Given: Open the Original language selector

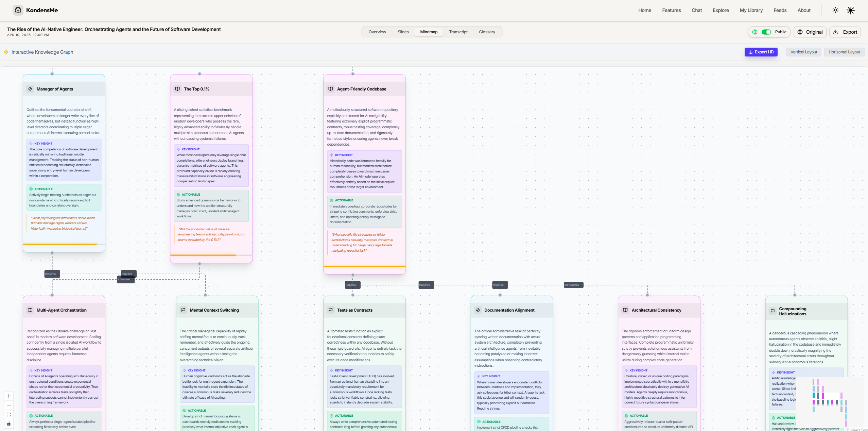Looking at the screenshot, I should tap(810, 32).
